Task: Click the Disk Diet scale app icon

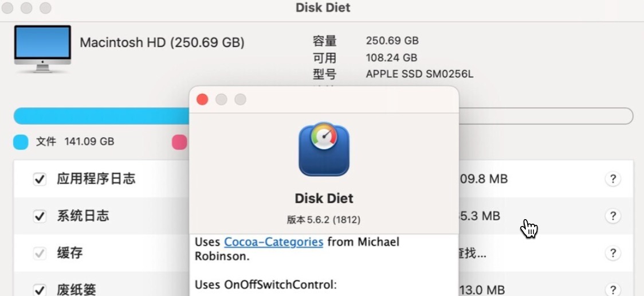Action: click(324, 149)
